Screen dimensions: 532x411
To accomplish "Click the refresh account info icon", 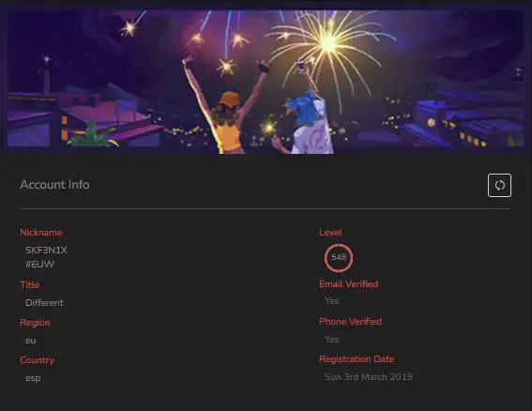I will (x=499, y=185).
